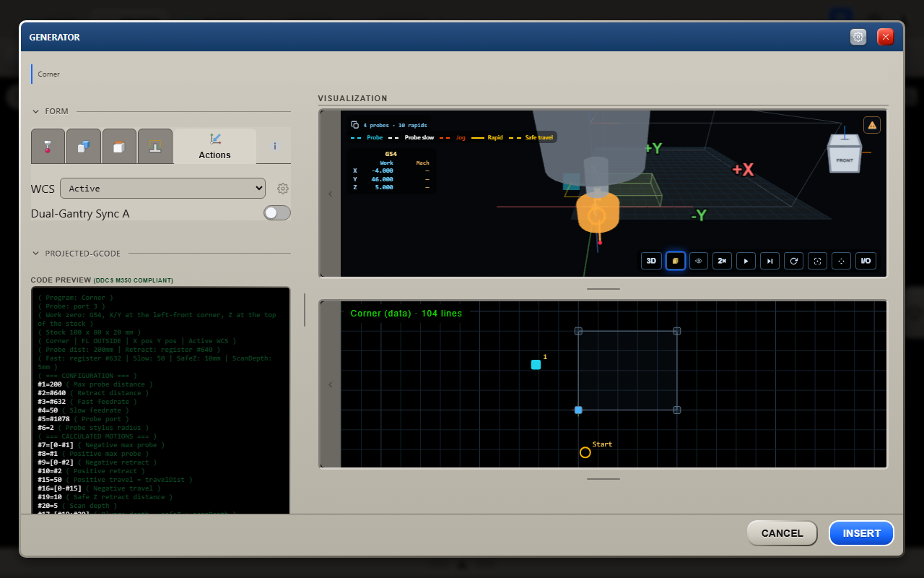Close the Generator dialog with red X

(886, 37)
